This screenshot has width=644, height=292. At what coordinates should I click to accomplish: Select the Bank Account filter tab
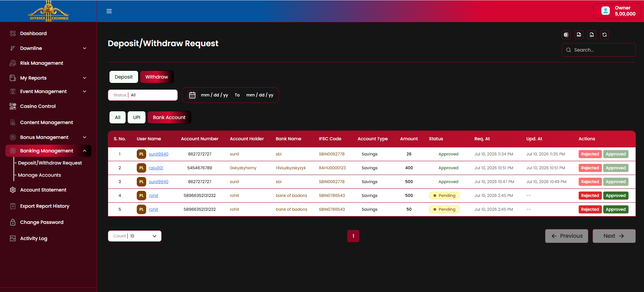169,117
